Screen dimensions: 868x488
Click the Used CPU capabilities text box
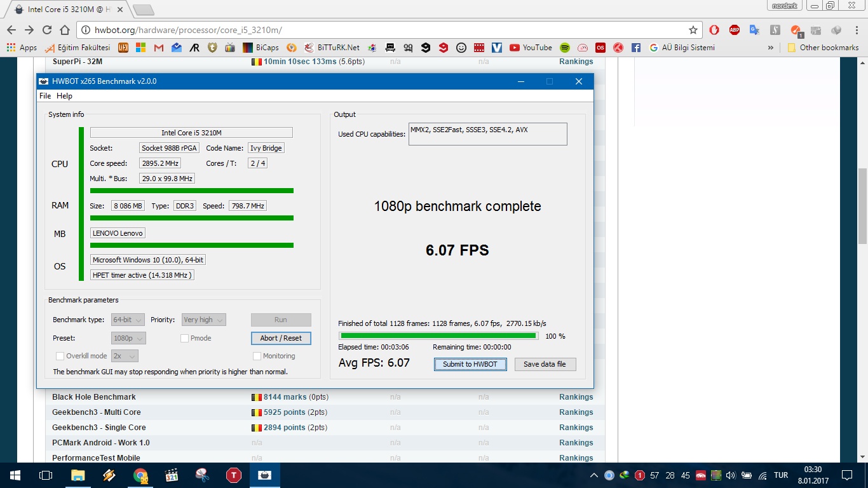[487, 134]
